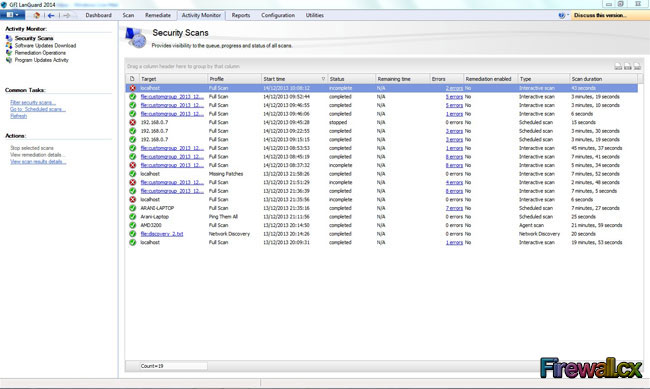Click red icon of stopped 192.168.0.7 scan
The height and width of the screenshot is (389, 650).
click(x=132, y=122)
